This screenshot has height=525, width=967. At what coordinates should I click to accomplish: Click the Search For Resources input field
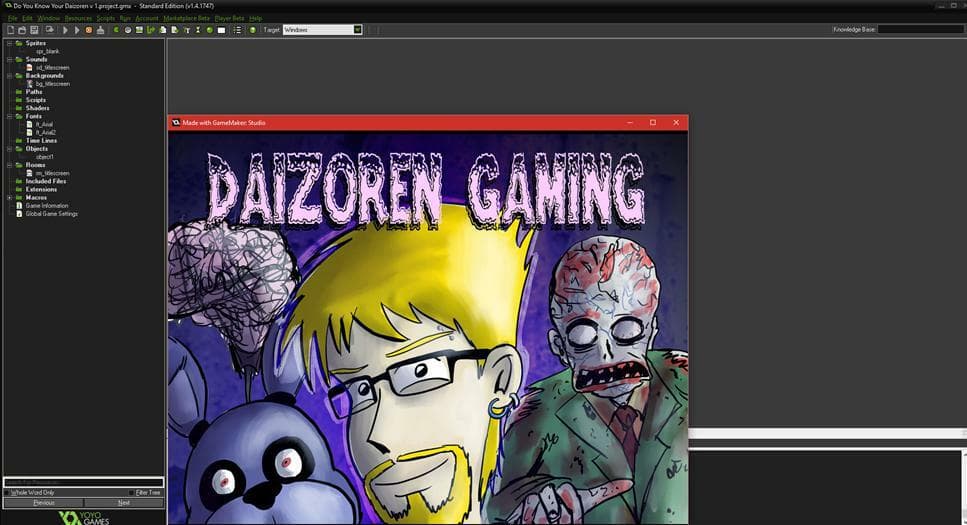tap(83, 482)
